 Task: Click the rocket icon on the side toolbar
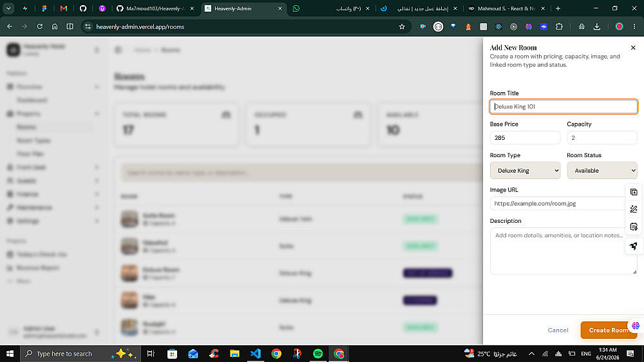coord(633,245)
